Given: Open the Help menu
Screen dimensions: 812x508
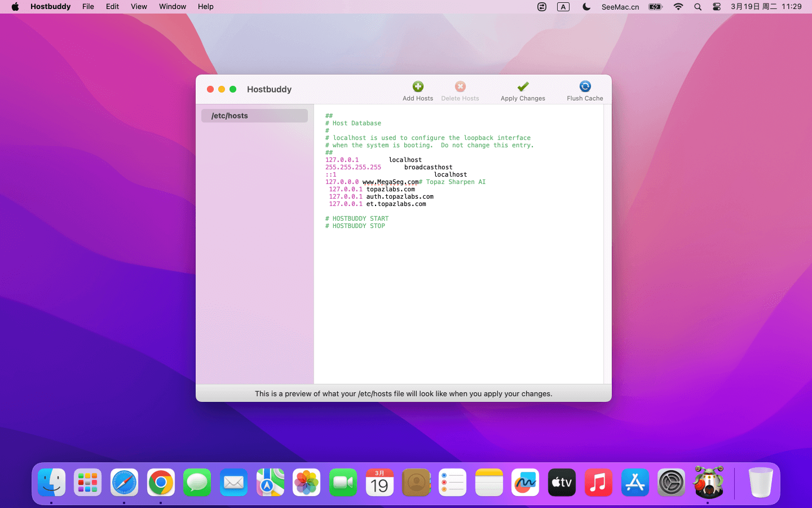Looking at the screenshot, I should [205, 7].
